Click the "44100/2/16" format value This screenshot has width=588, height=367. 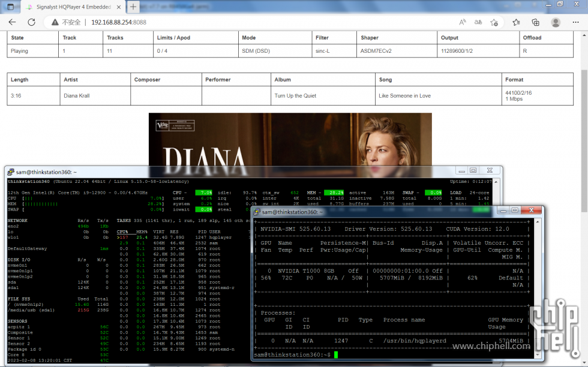(518, 92)
